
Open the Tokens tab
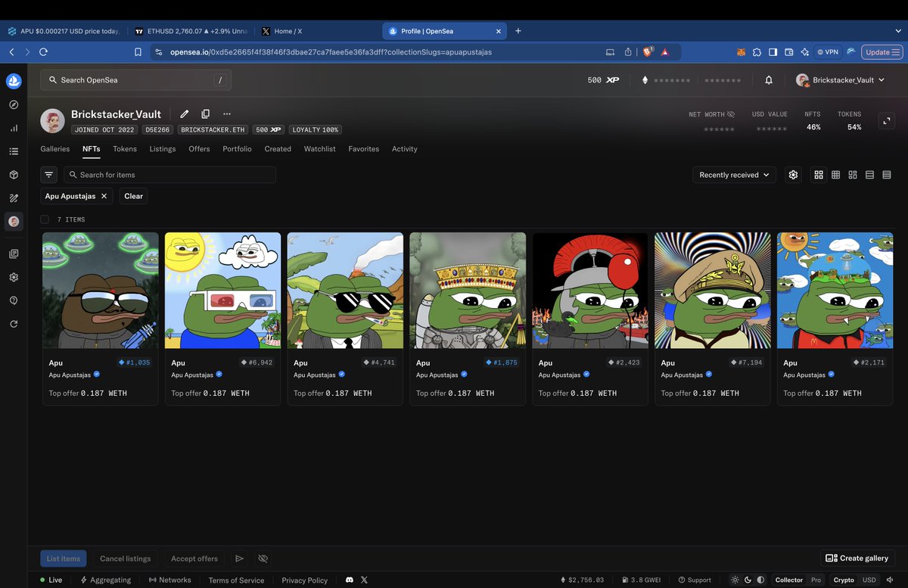(125, 149)
